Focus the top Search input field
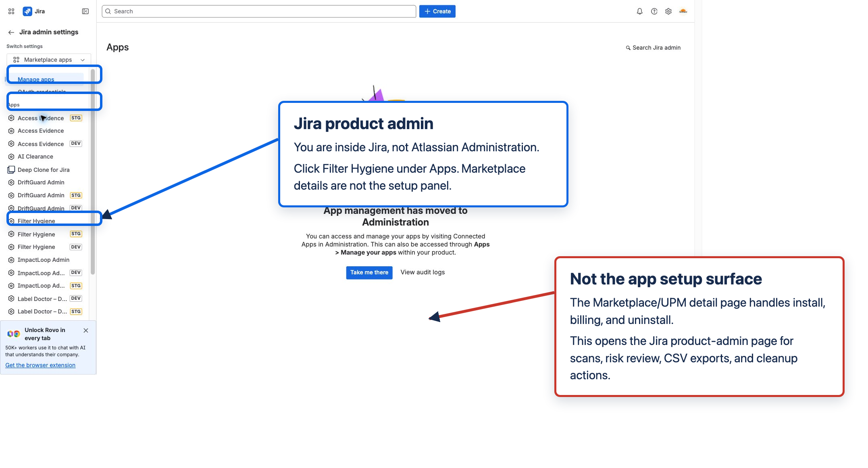 (x=259, y=11)
